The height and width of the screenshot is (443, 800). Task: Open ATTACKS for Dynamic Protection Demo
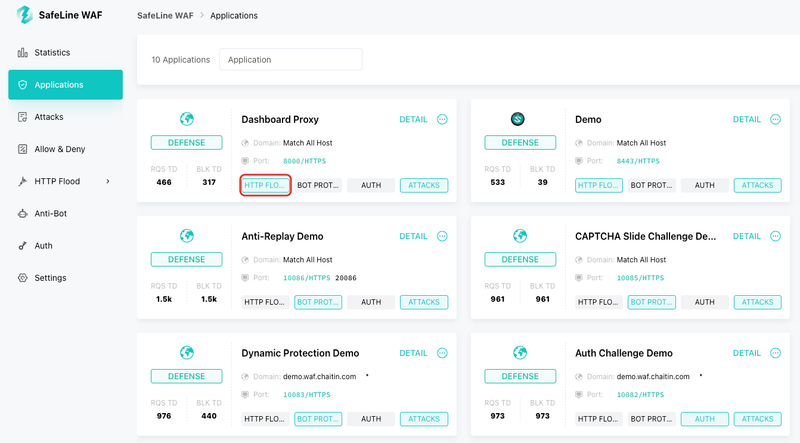(x=424, y=419)
